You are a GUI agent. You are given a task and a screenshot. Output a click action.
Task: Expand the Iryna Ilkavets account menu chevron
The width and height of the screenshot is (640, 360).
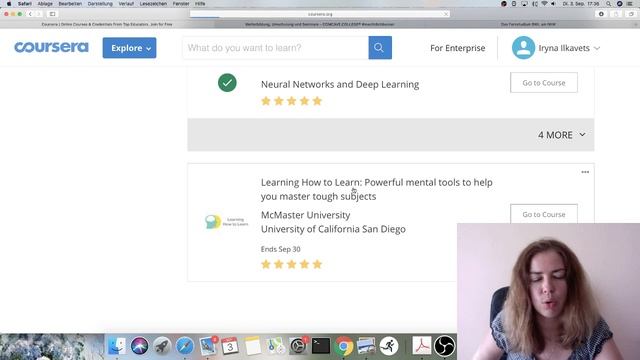tap(597, 48)
